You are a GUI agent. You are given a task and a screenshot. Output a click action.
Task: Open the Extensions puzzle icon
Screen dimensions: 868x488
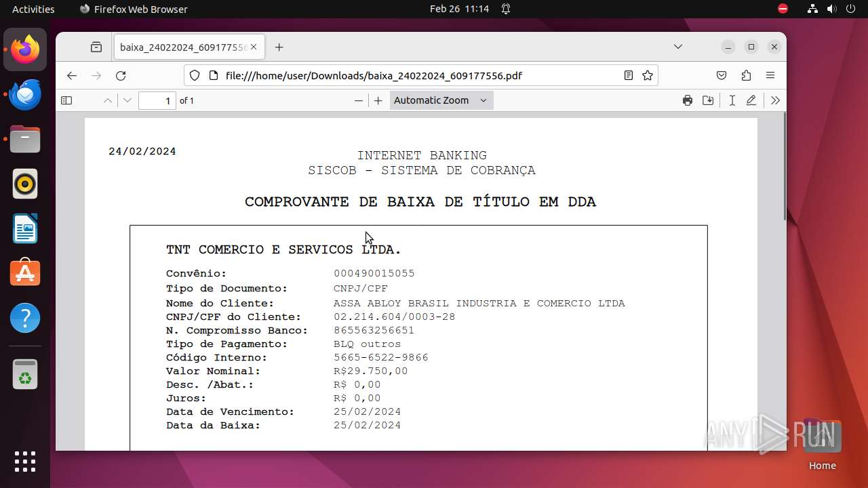click(746, 75)
